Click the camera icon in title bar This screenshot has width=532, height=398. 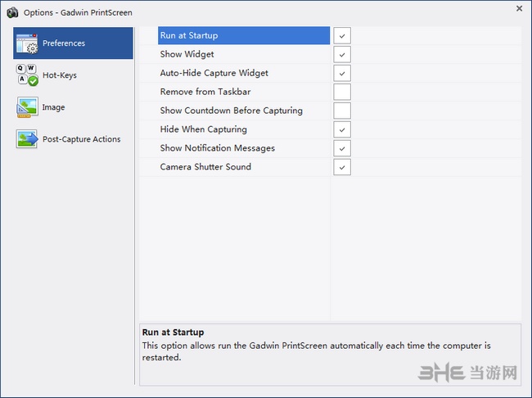[x=11, y=12]
